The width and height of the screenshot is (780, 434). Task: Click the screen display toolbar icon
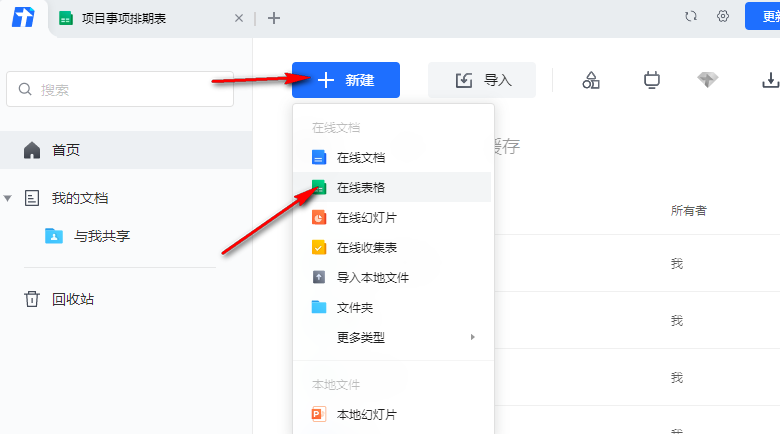[651, 80]
